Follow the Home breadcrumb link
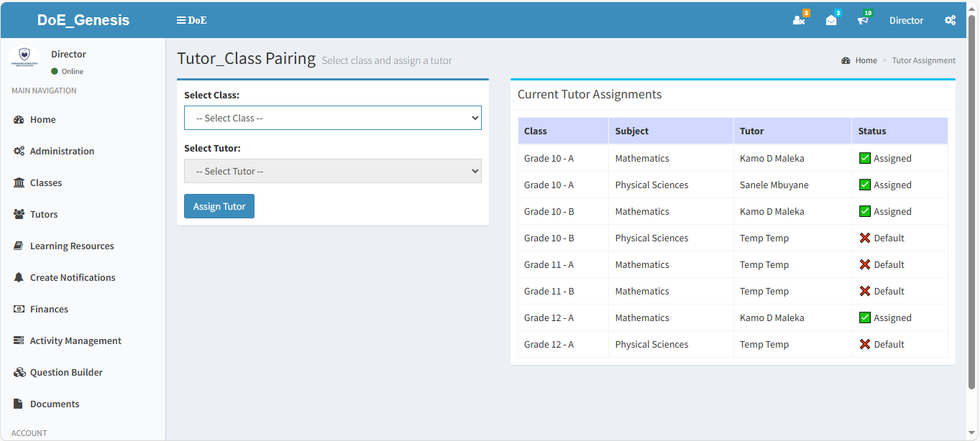The height and width of the screenshot is (441, 980). (866, 60)
